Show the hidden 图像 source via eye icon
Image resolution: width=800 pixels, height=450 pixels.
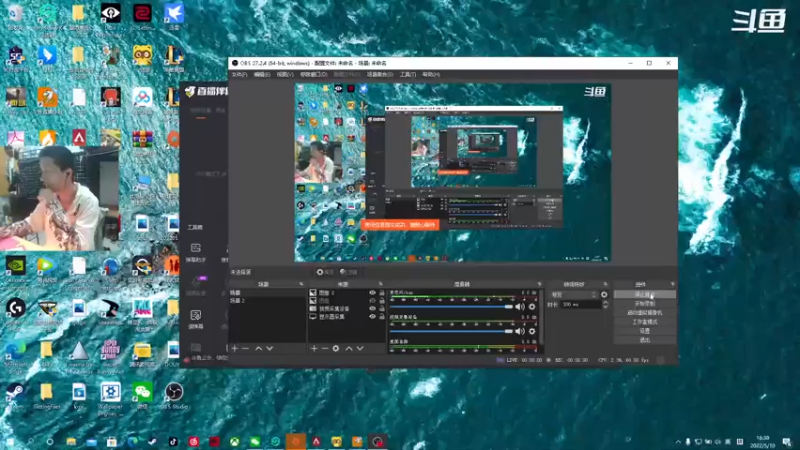[x=372, y=301]
